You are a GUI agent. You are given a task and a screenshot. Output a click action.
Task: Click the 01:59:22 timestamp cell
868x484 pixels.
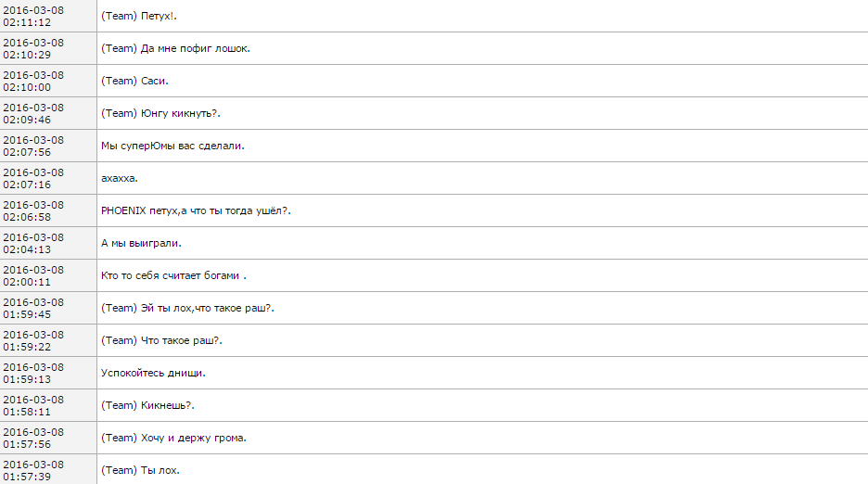pyautogui.click(x=33, y=340)
